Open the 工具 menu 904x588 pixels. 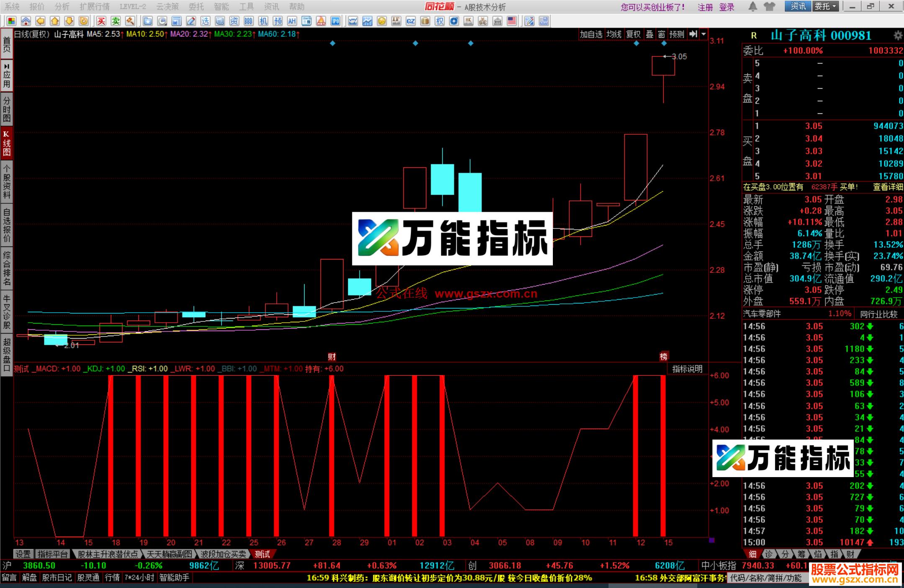[x=248, y=6]
